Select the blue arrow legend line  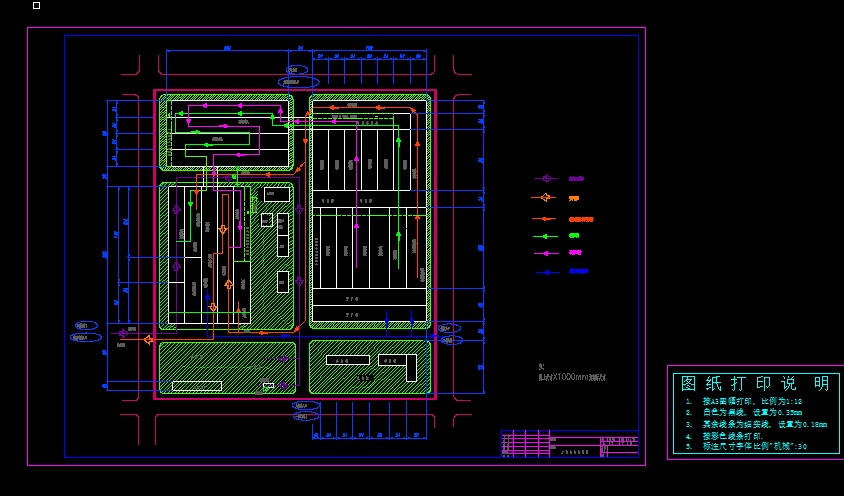coord(545,271)
